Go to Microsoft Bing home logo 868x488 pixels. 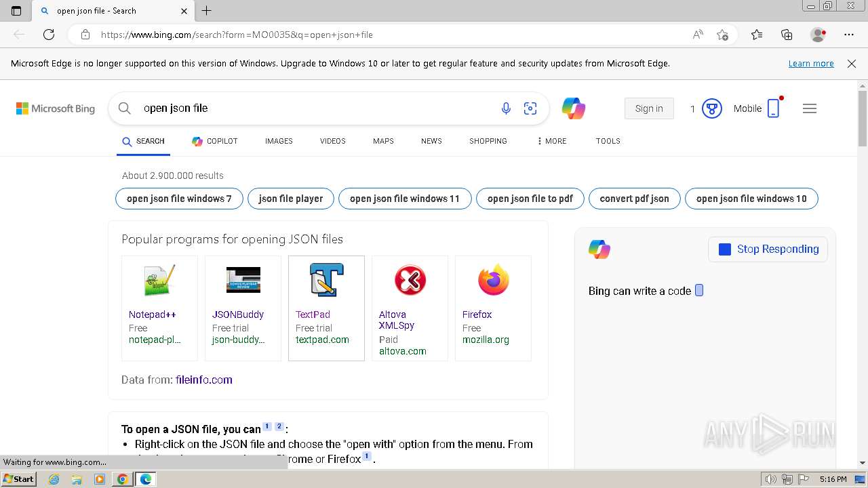[x=56, y=108]
